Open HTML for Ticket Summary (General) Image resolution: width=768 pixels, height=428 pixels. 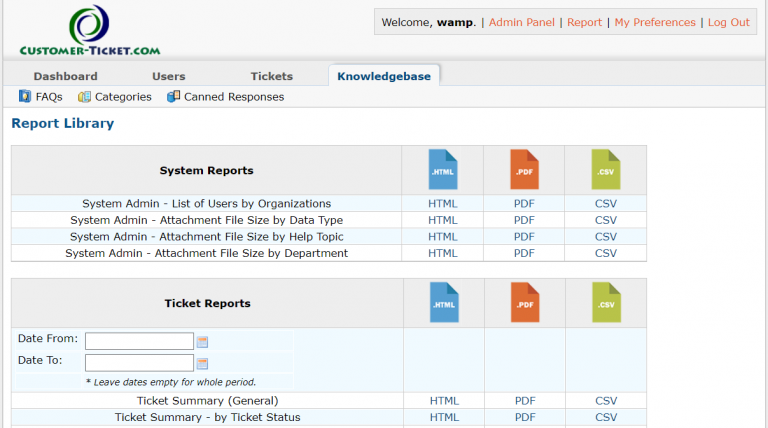pyautogui.click(x=444, y=401)
